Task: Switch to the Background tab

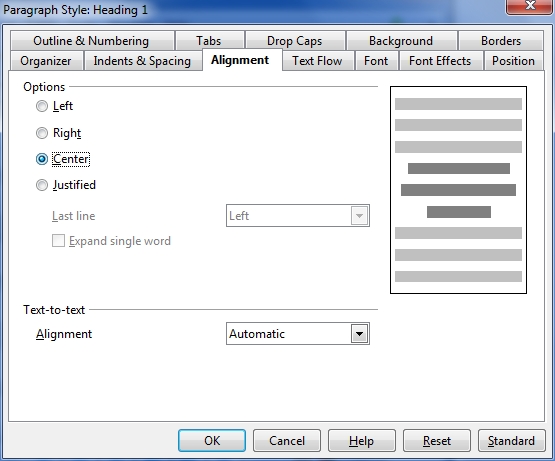Action: pos(401,41)
